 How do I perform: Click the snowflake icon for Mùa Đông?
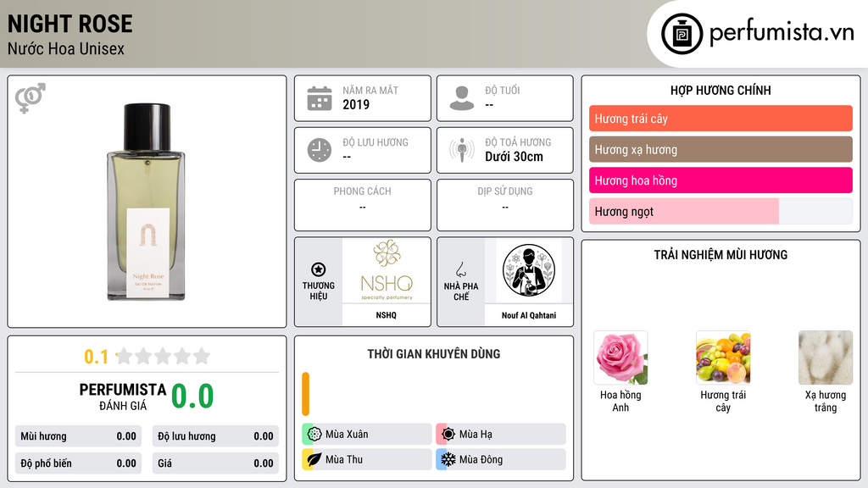click(448, 459)
